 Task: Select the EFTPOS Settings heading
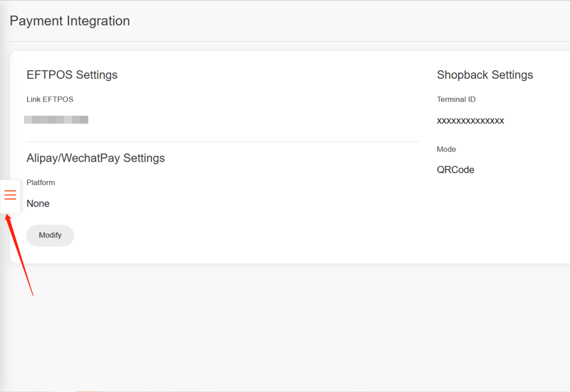(x=72, y=75)
